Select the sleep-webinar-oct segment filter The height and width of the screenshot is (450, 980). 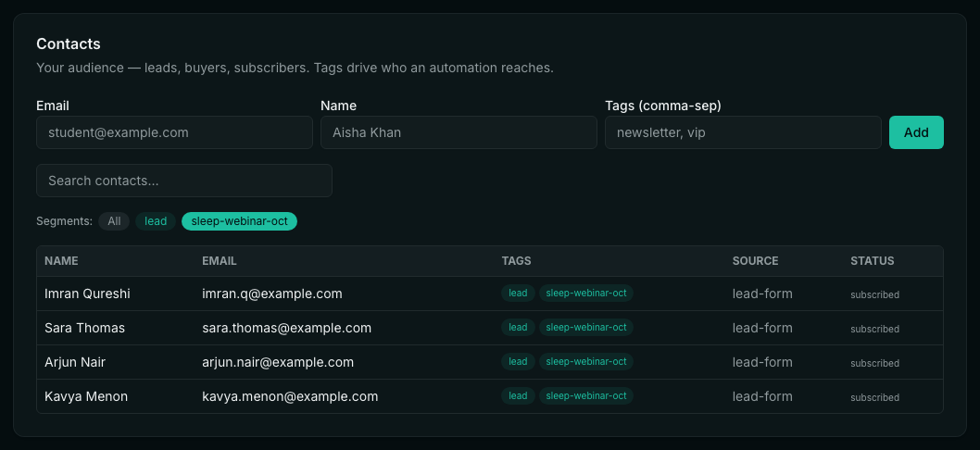tap(239, 221)
